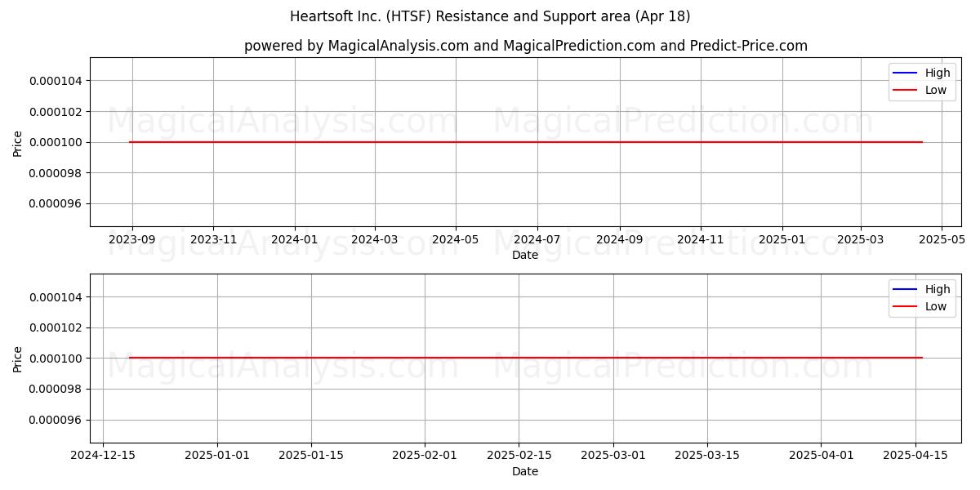Click bottom chart y-axis value 0.000098
The image size is (980, 490).
tap(56, 389)
